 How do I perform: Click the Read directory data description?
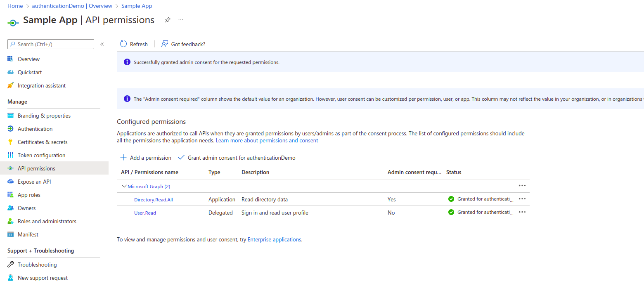point(265,199)
